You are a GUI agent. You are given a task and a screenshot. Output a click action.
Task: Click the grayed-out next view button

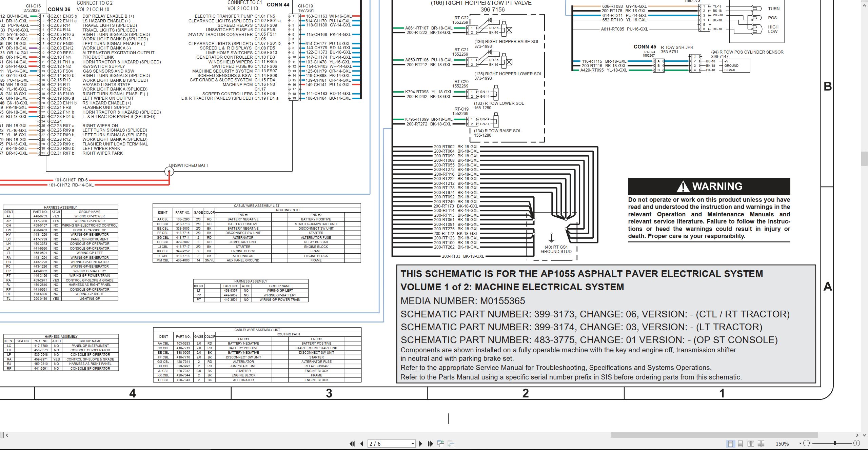click(451, 444)
